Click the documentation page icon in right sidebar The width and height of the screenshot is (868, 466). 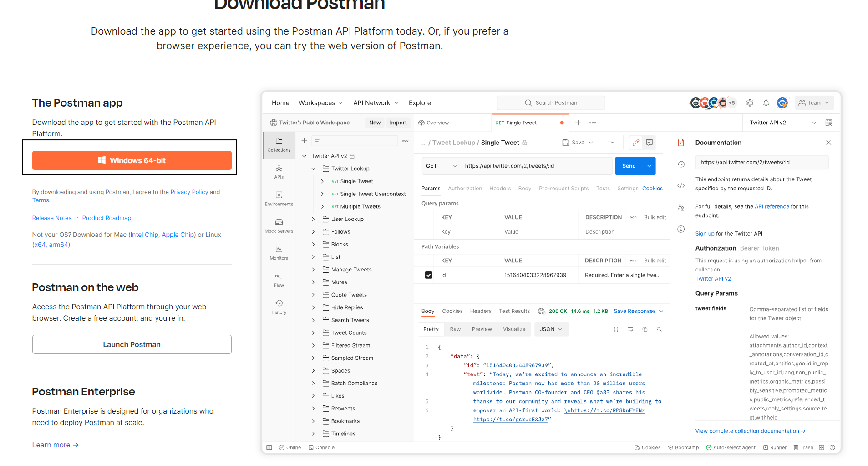[681, 143]
